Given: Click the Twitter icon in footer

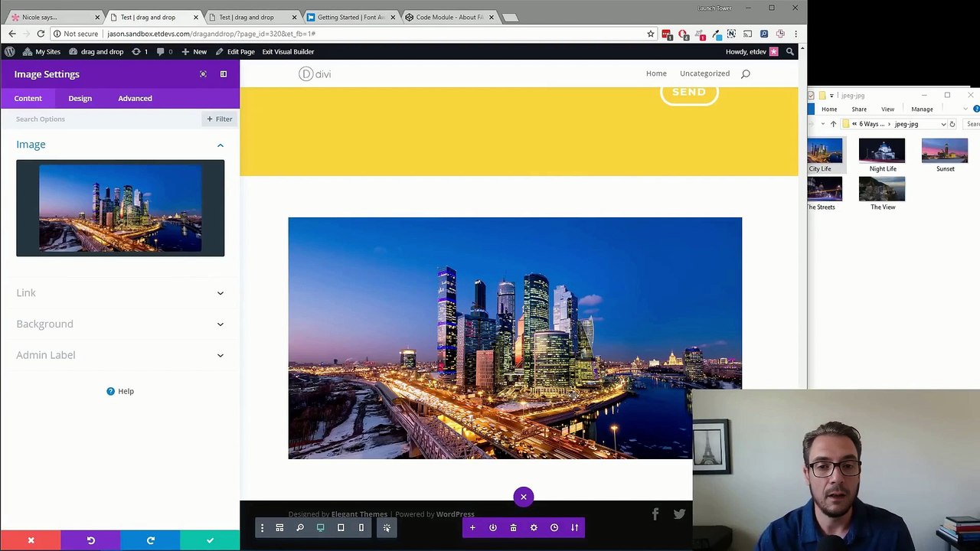Looking at the screenshot, I should coord(679,514).
